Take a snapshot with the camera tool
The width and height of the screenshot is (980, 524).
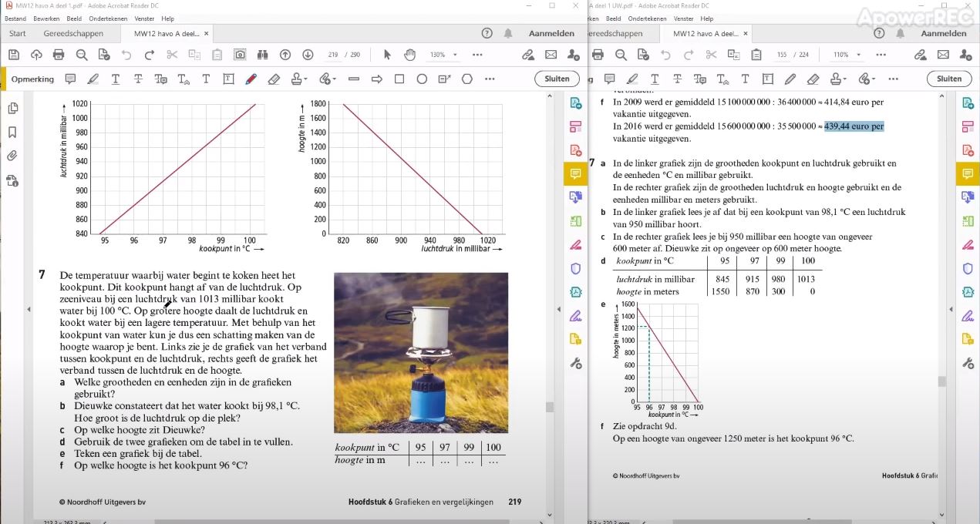[x=241, y=55]
